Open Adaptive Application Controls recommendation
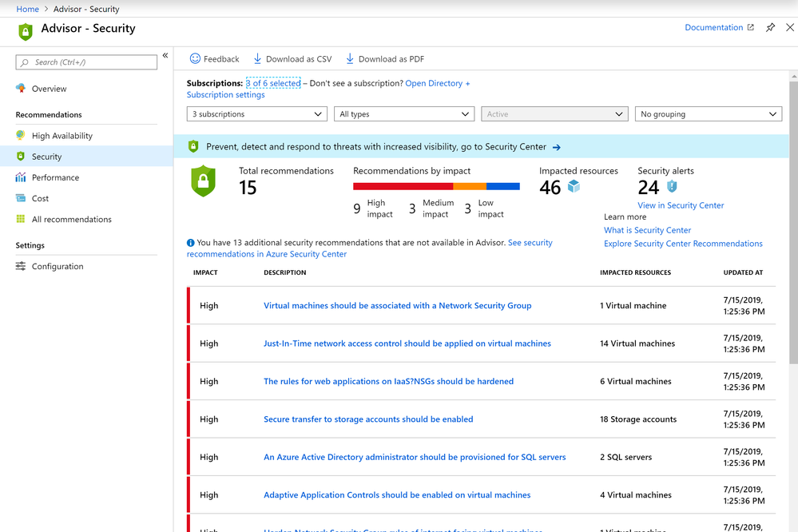 coord(397,494)
